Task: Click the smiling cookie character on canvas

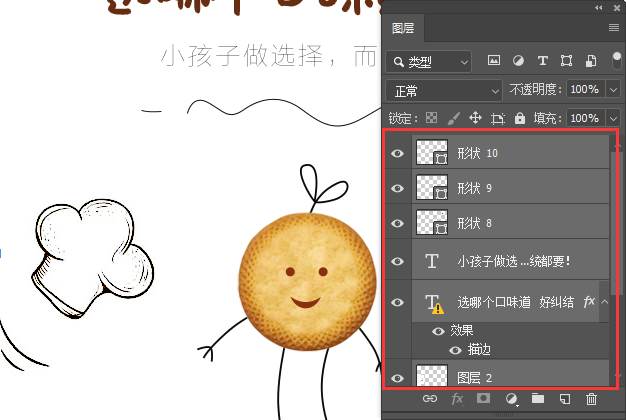Action: 307,281
